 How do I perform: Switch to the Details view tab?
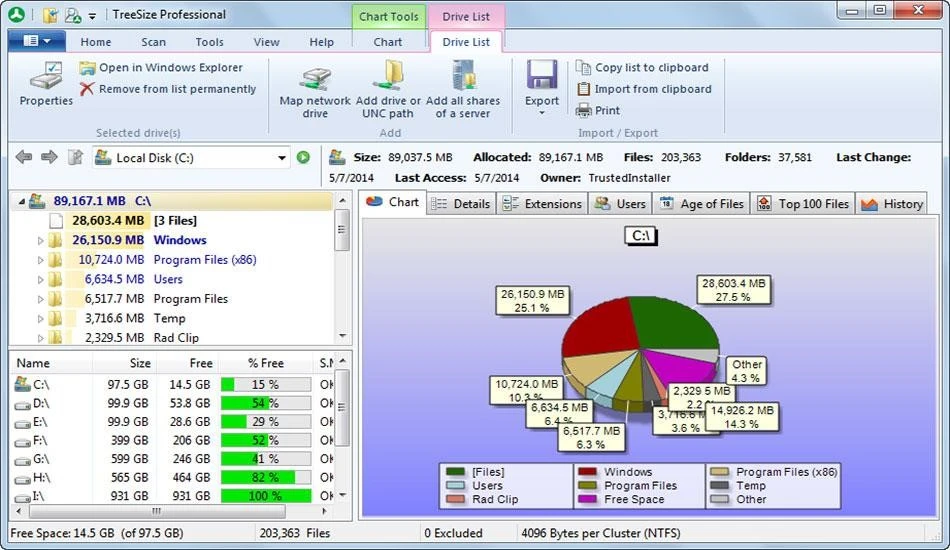coord(462,204)
